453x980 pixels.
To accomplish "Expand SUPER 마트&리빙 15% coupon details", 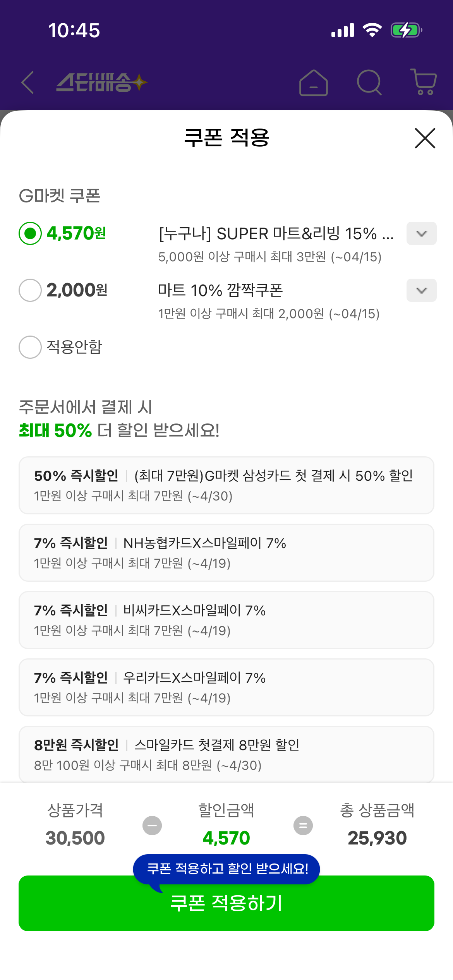I will pos(421,233).
